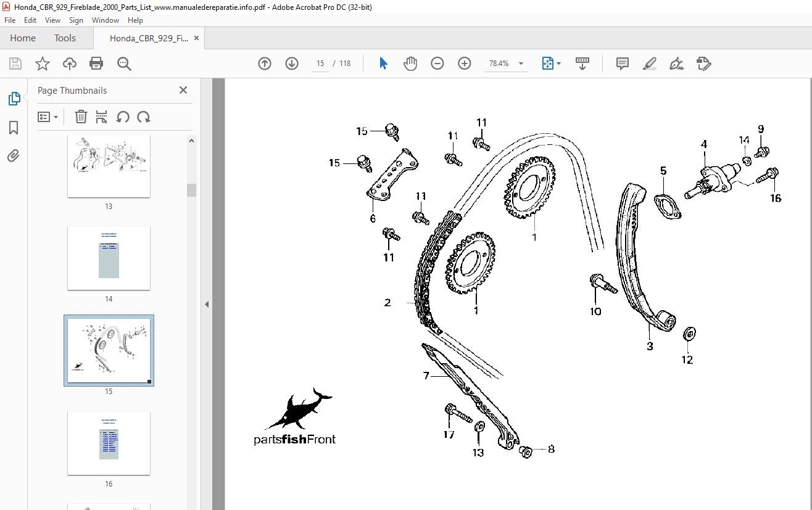Close the Page Thumbnails panel
812x510 pixels.
[x=183, y=90]
